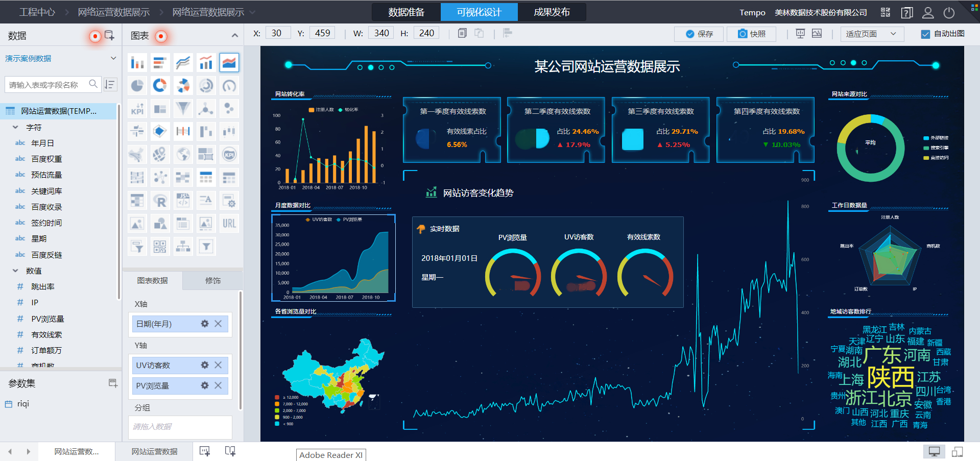Click the table or field search box
Screen dimensions: 980x461
click(46, 85)
